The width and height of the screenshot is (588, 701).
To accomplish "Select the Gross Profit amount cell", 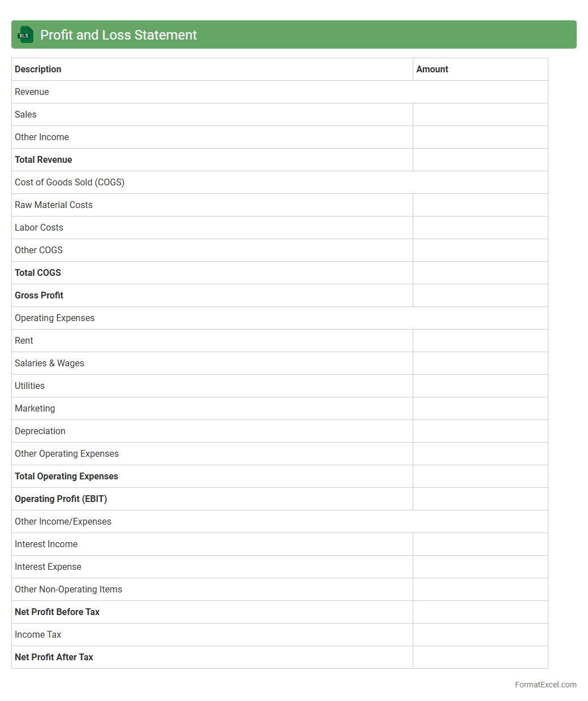I will (480, 295).
